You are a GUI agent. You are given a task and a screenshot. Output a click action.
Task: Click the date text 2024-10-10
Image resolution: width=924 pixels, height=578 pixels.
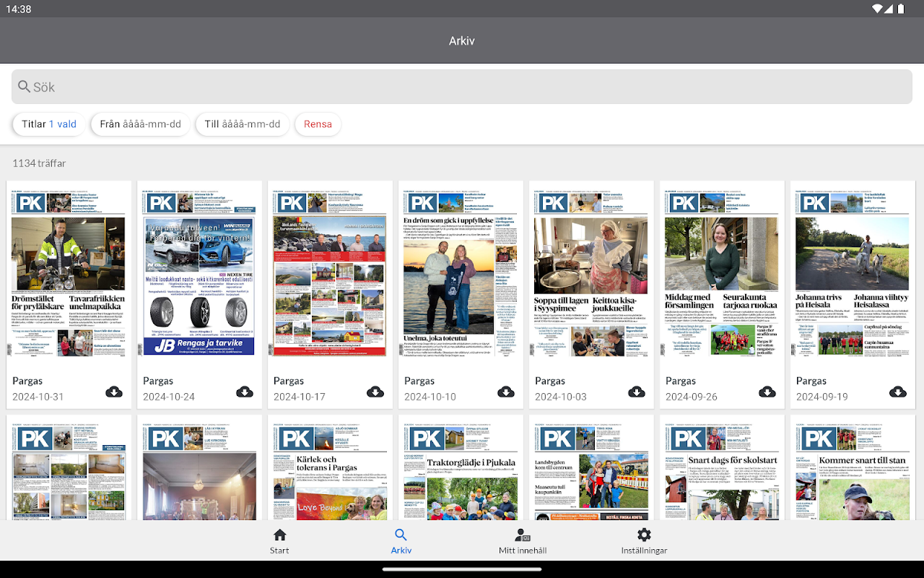tap(430, 397)
